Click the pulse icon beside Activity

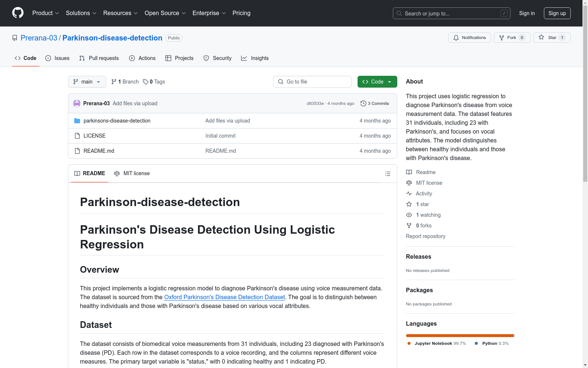coord(409,194)
